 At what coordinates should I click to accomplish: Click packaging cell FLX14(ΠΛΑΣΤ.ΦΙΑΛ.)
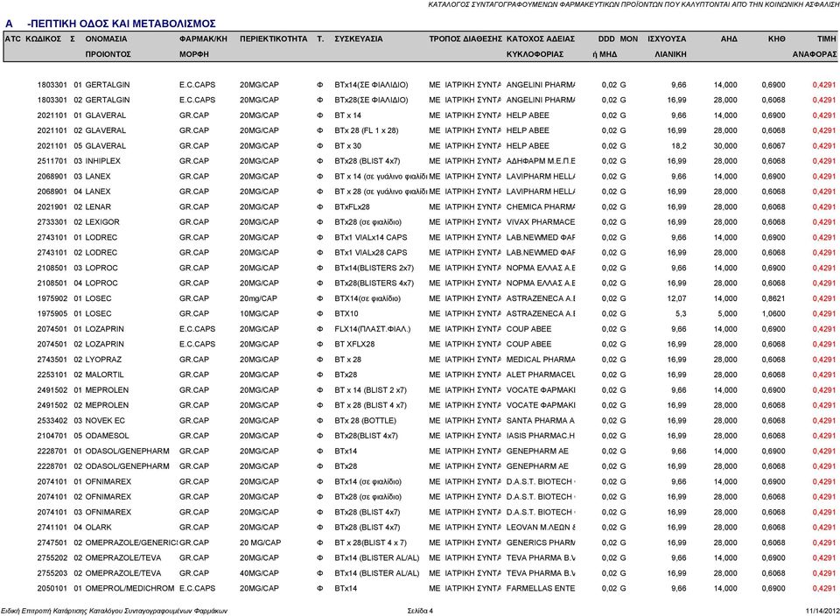coord(373,329)
